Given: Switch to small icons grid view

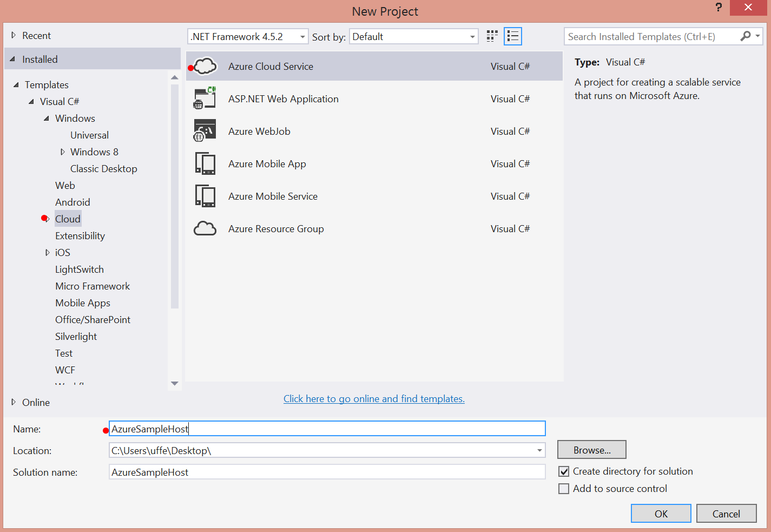Looking at the screenshot, I should tap(492, 36).
